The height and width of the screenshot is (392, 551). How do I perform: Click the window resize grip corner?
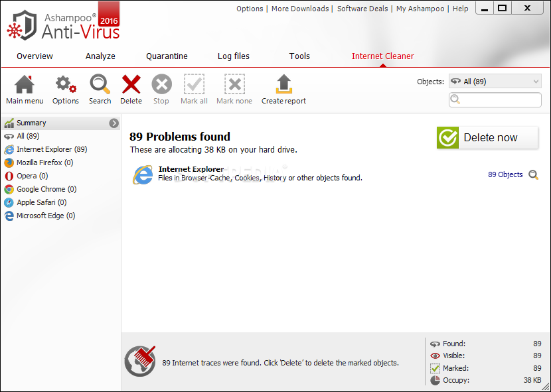click(546, 387)
